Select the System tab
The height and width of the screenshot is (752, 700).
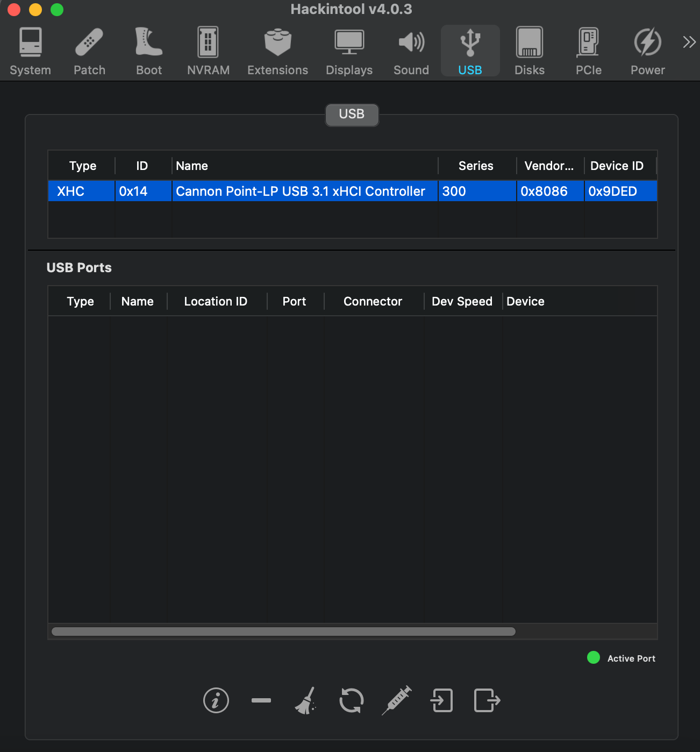[x=30, y=50]
